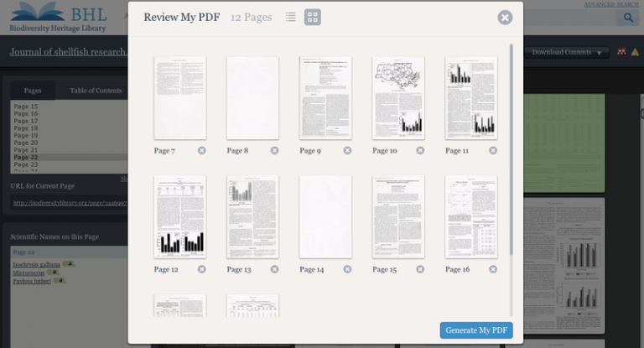Delete Page 12 using its x icon
This screenshot has height=348, width=644.
pyautogui.click(x=201, y=269)
